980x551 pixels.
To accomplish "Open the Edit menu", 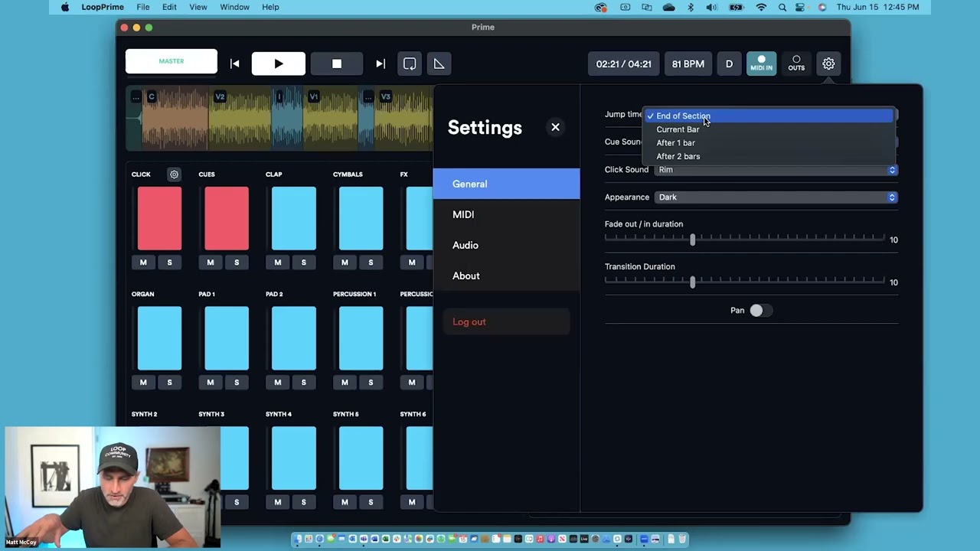I will pos(169,7).
